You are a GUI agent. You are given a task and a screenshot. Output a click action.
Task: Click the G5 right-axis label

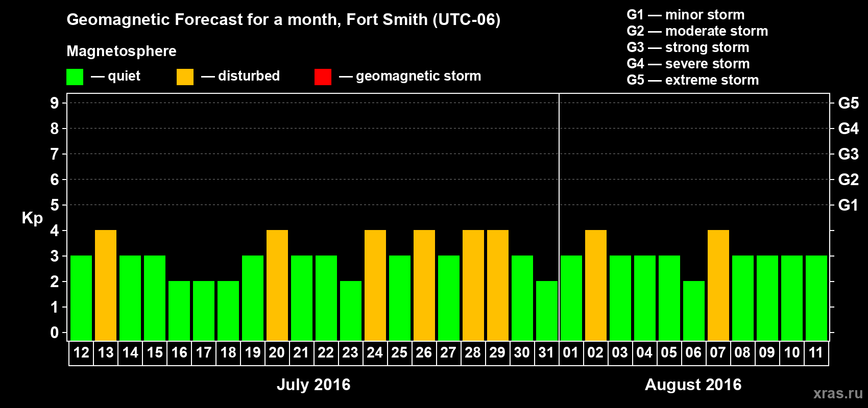click(x=849, y=103)
